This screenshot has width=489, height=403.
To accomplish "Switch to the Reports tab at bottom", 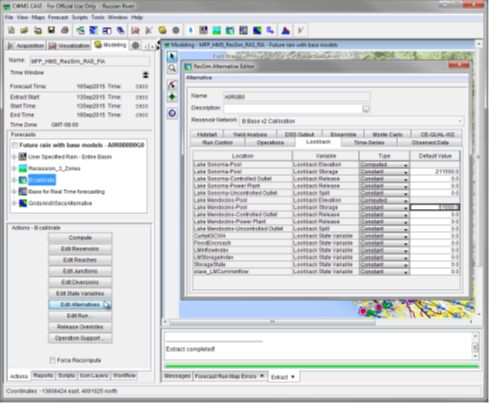I will click(x=43, y=375).
